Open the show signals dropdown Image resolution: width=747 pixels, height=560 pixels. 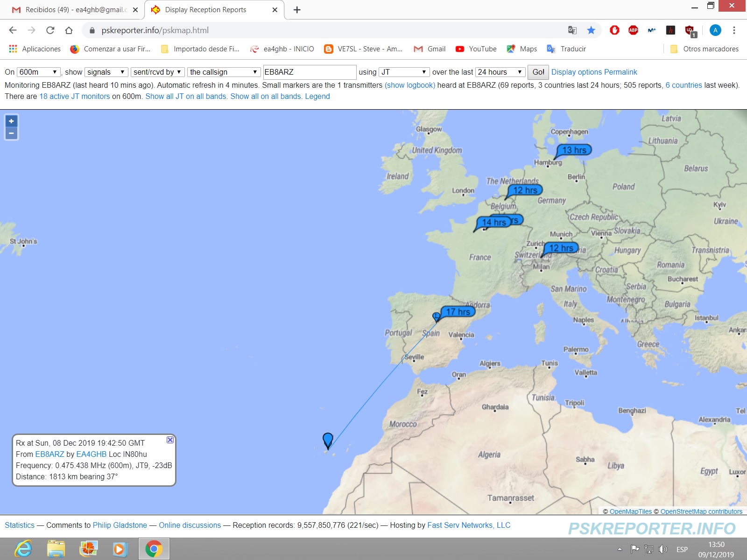(106, 72)
